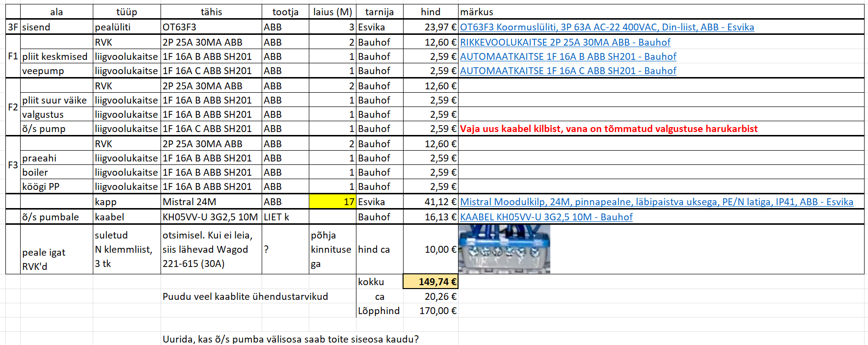Select the orange total cell 149,74 €
Viewport: 868px width, 345px height.
pos(431,282)
